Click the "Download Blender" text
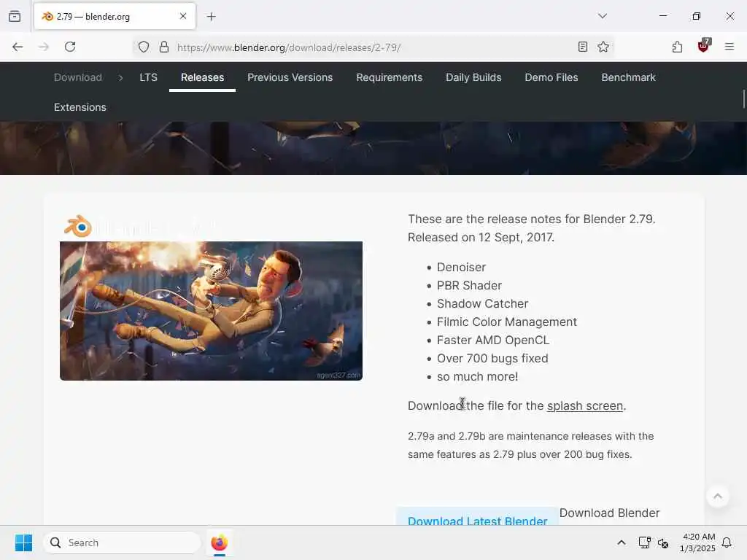 click(x=609, y=513)
